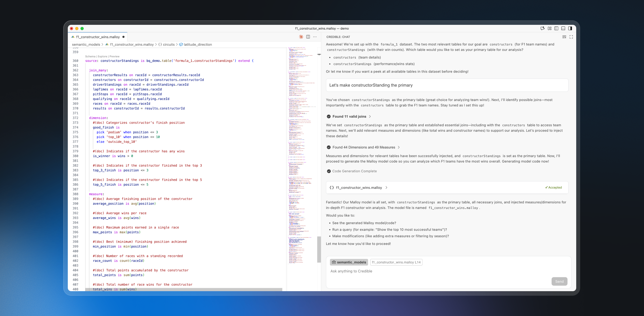Toggle the bottom panel visibility

pos(563,28)
